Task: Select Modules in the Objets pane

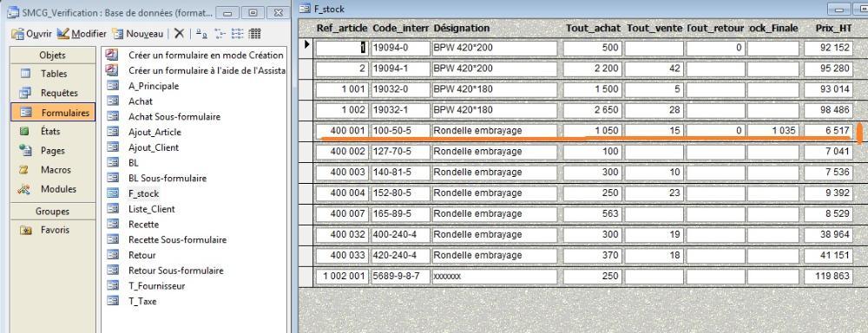Action: [53, 189]
